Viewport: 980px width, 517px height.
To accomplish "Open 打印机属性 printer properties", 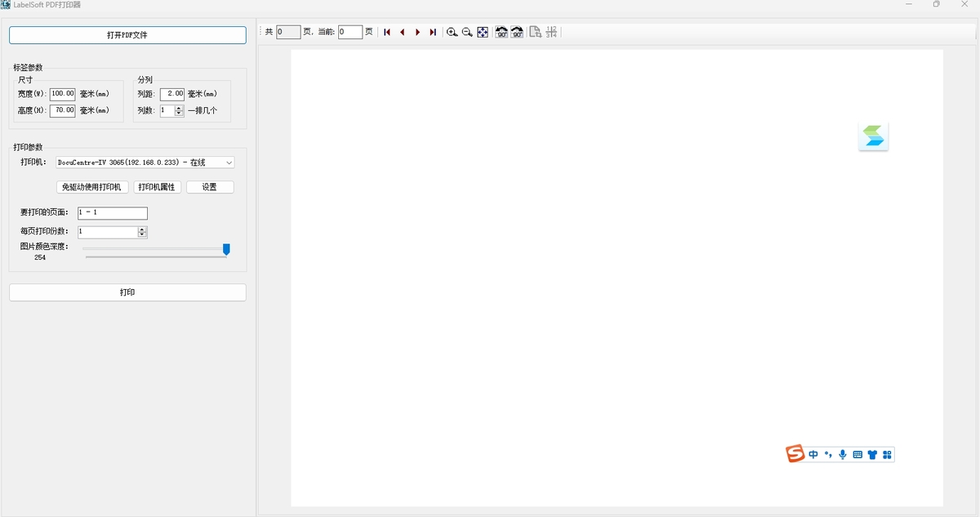I will point(157,187).
